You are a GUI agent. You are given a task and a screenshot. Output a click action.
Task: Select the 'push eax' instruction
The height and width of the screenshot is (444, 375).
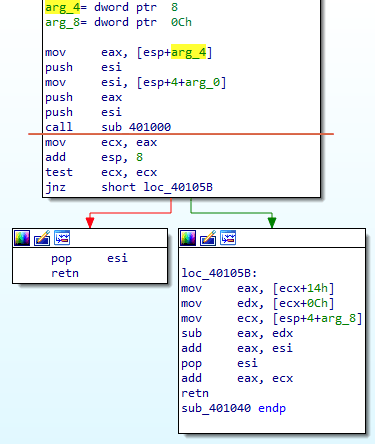(x=84, y=97)
